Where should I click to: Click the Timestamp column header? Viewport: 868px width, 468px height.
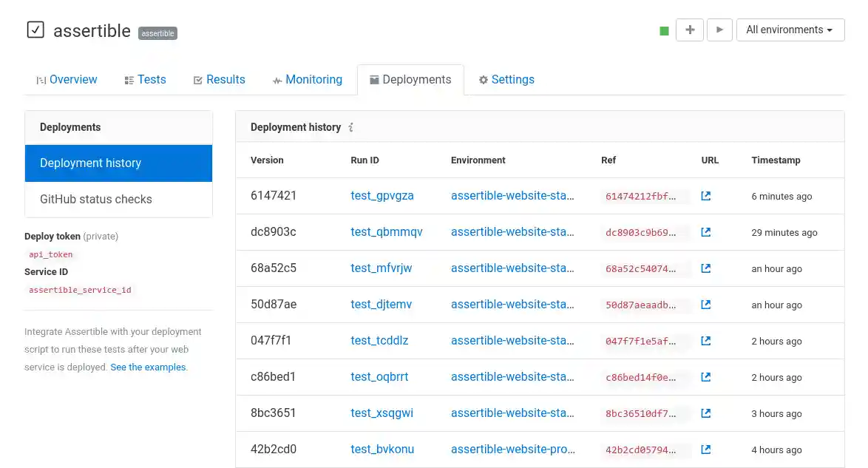(776, 160)
